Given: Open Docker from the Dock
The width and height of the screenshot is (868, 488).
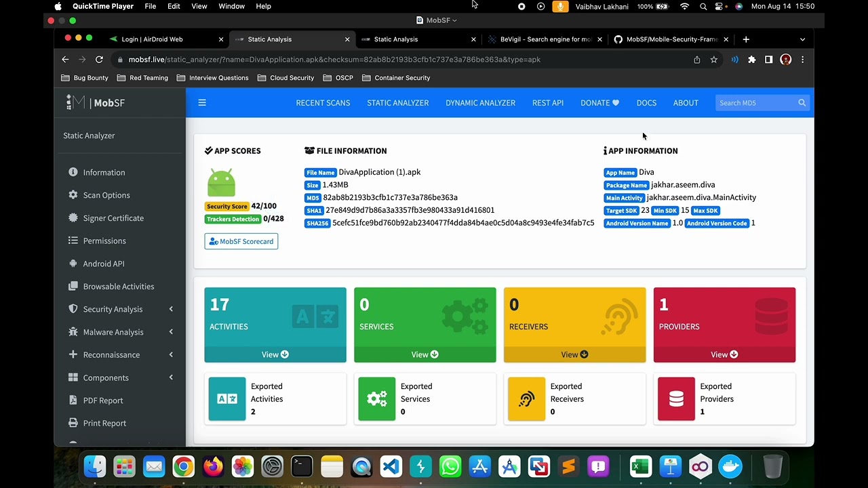Looking at the screenshot, I should 730,466.
